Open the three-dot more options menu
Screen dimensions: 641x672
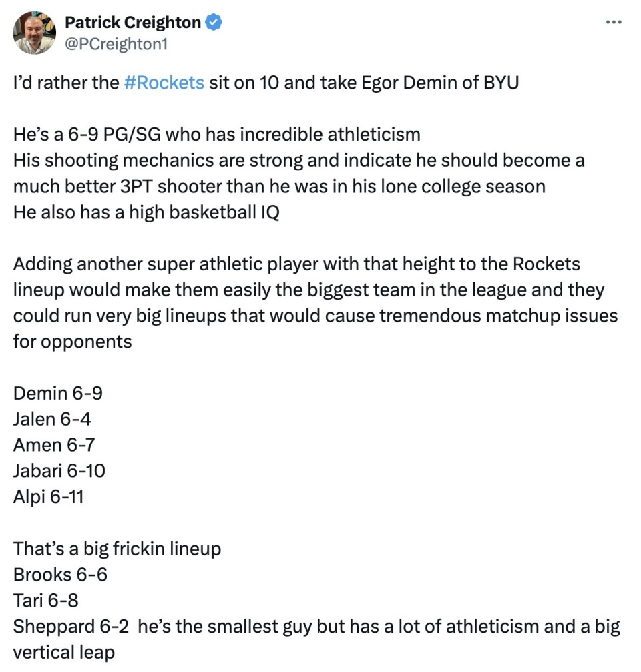point(614,22)
